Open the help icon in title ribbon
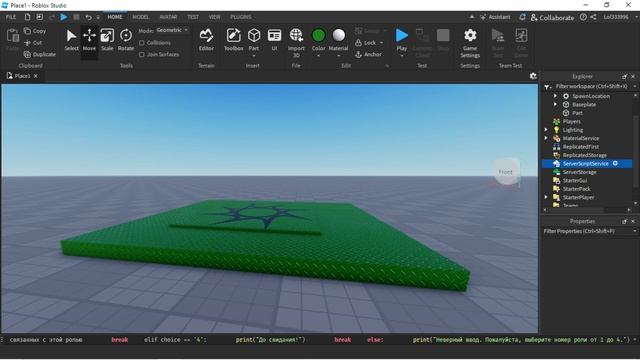 pos(583,17)
